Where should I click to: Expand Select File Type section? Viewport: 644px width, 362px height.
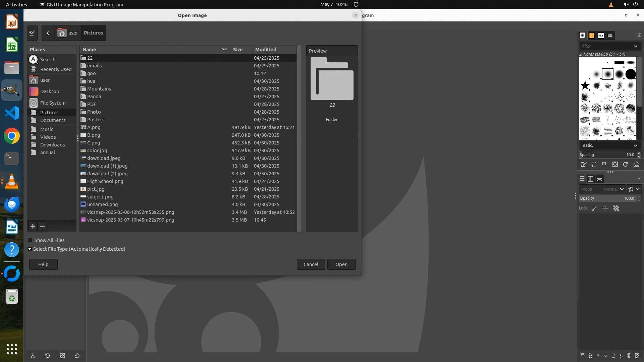[x=30, y=249]
